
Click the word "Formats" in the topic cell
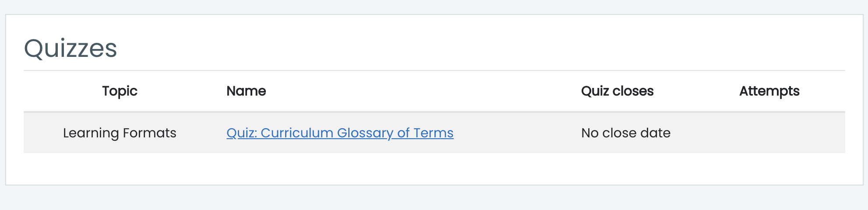click(150, 133)
